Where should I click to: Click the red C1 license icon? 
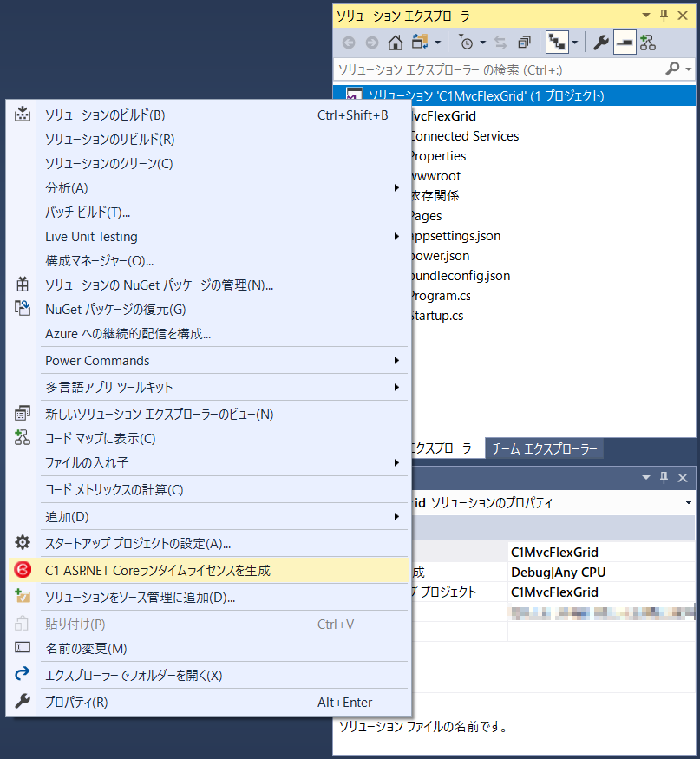tap(23, 570)
